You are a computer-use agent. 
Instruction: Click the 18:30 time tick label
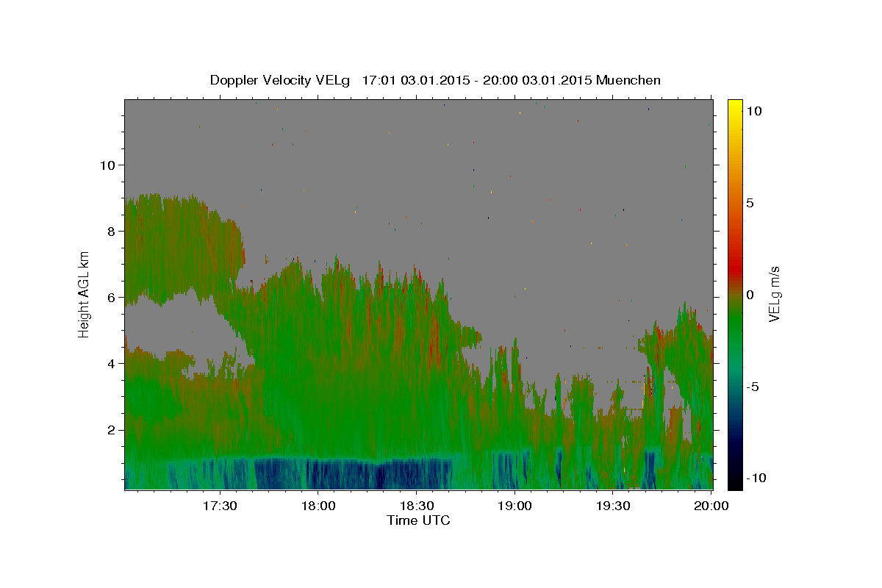tap(416, 506)
